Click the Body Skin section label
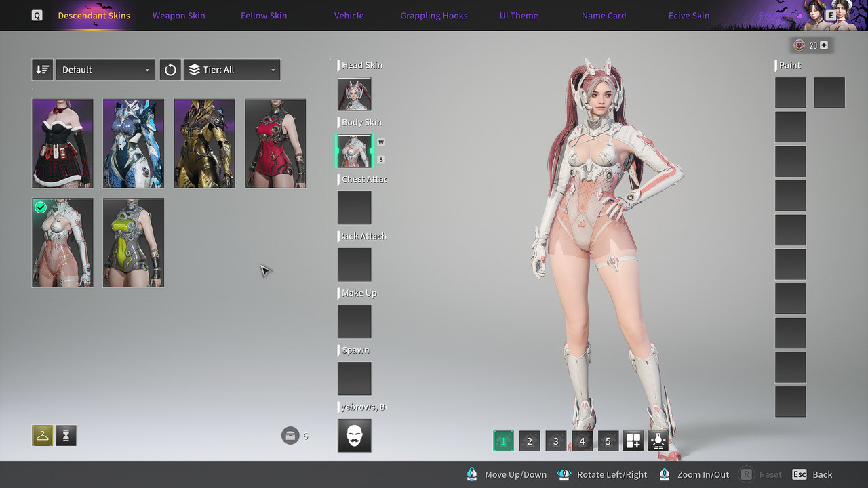Image resolution: width=868 pixels, height=488 pixels. pyautogui.click(x=362, y=122)
